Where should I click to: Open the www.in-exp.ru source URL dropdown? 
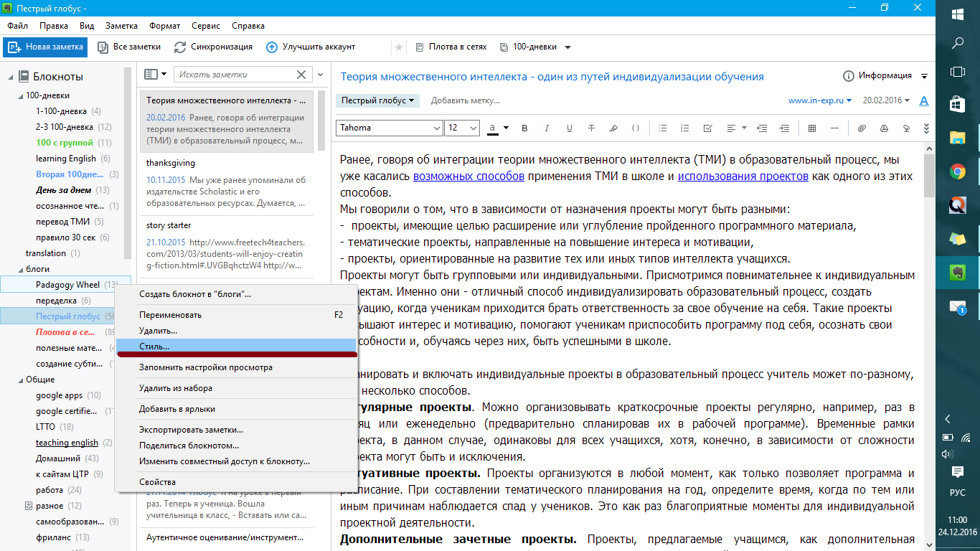[x=820, y=100]
